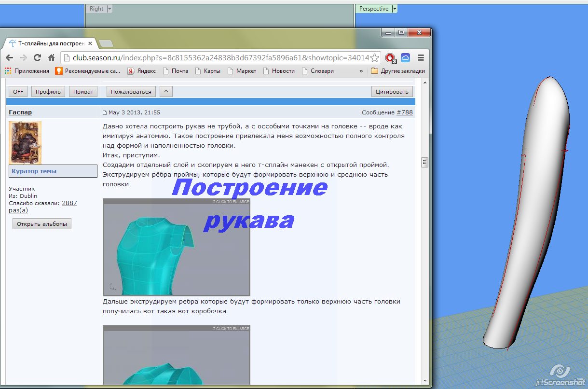This screenshot has width=588, height=389.
Task: Click the scrollbar up arrow
Action: click(x=425, y=83)
